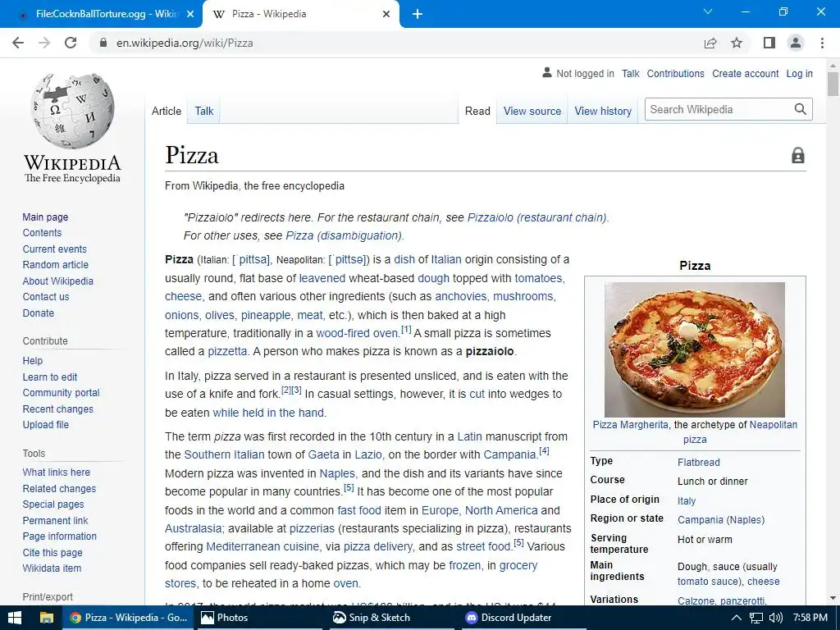Open a new browser tab
The image size is (840, 630).
[x=418, y=14]
